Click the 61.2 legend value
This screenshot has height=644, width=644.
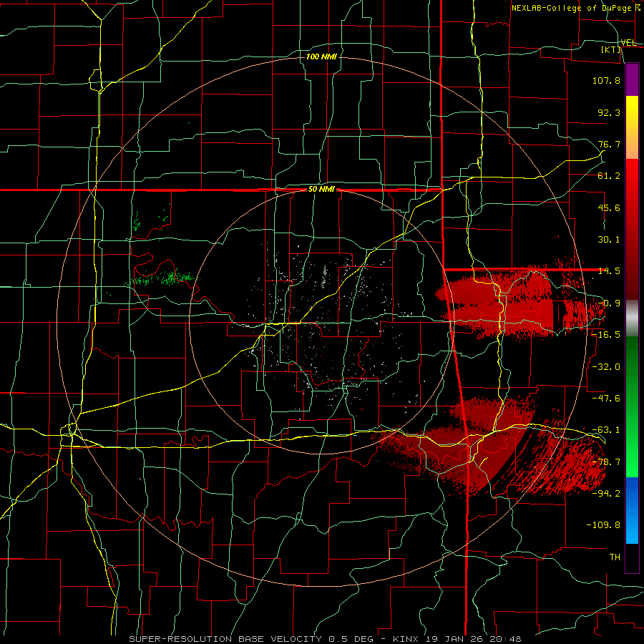[609, 176]
